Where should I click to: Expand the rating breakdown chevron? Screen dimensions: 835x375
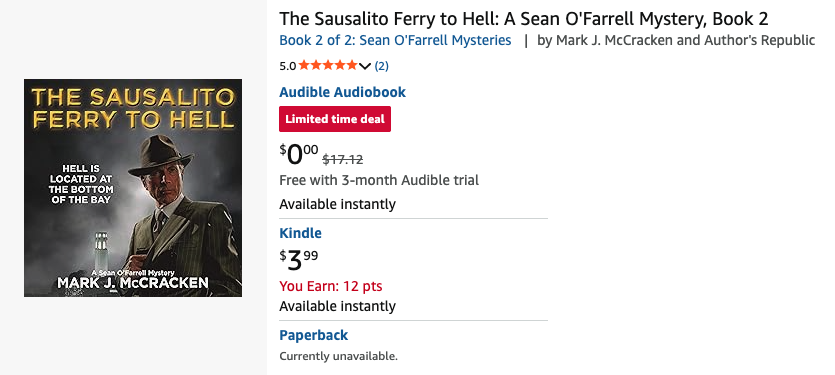coord(365,66)
